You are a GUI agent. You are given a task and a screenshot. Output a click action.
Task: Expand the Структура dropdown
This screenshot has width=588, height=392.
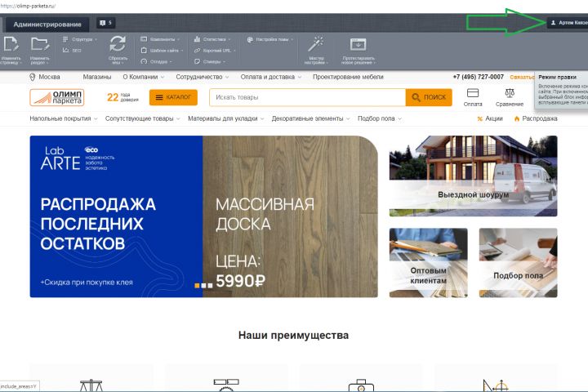click(x=80, y=39)
